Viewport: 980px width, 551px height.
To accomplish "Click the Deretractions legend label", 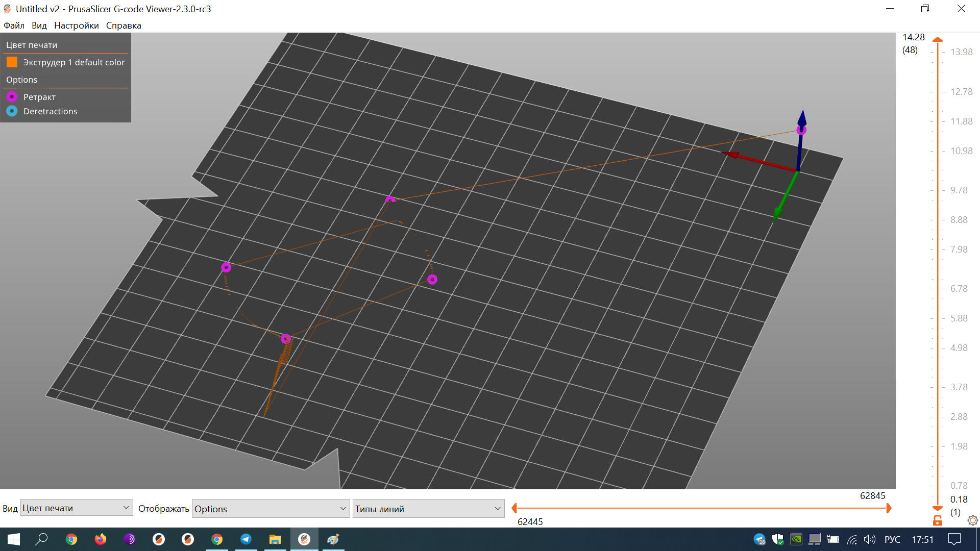I will tap(50, 111).
